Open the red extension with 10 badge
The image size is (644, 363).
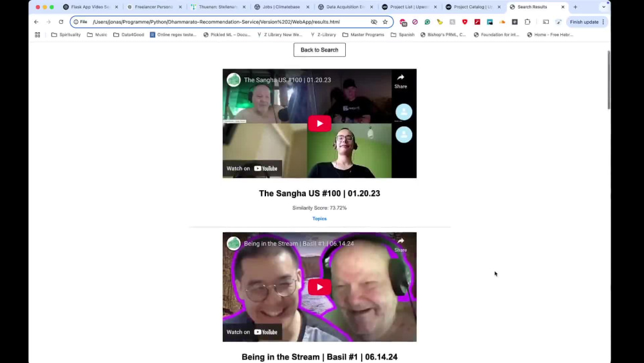403,22
